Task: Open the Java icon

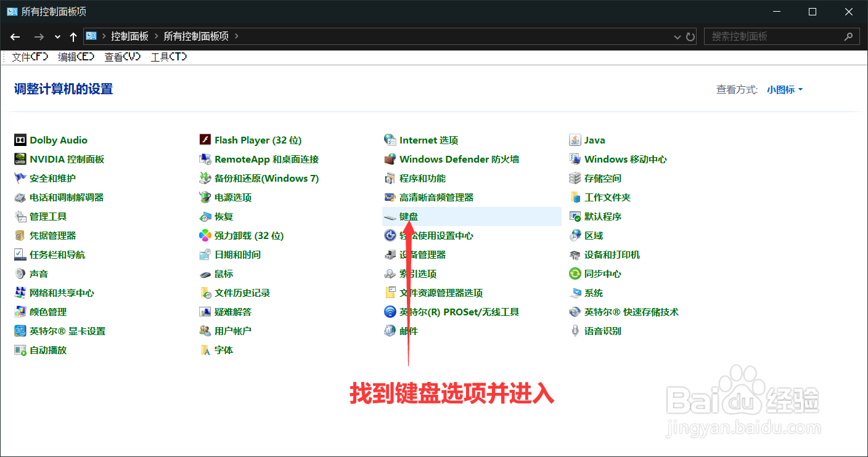Action: point(575,140)
